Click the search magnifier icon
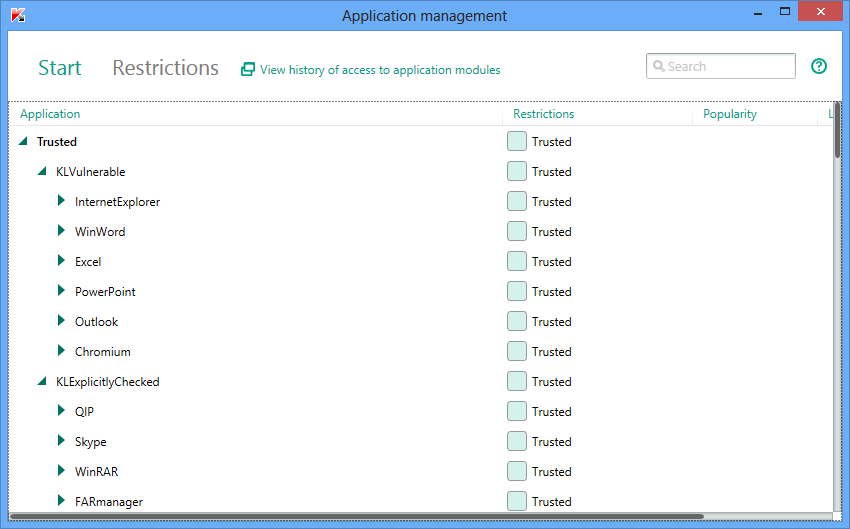The width and height of the screenshot is (850, 529). [659, 66]
